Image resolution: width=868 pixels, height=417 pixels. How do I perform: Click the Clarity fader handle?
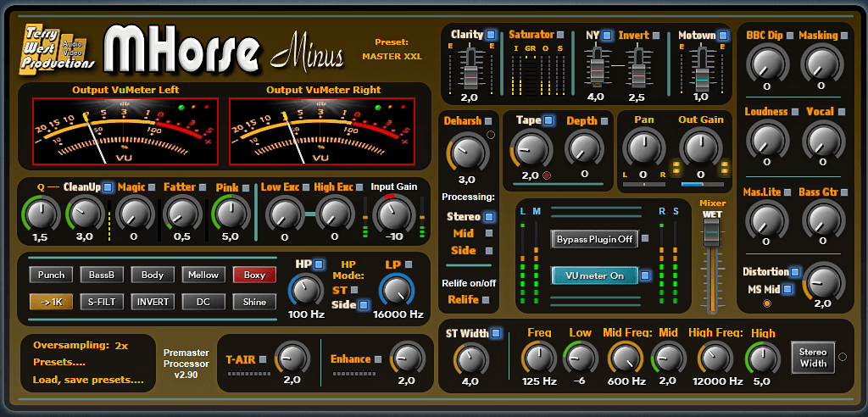(471, 76)
